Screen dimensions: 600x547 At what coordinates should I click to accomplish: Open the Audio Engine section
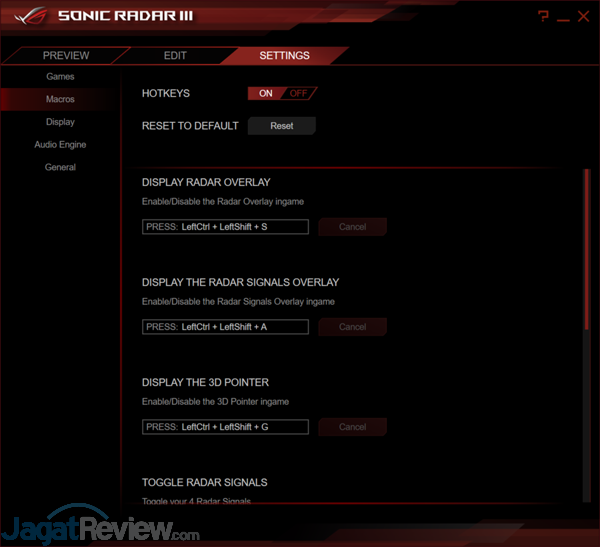click(60, 144)
